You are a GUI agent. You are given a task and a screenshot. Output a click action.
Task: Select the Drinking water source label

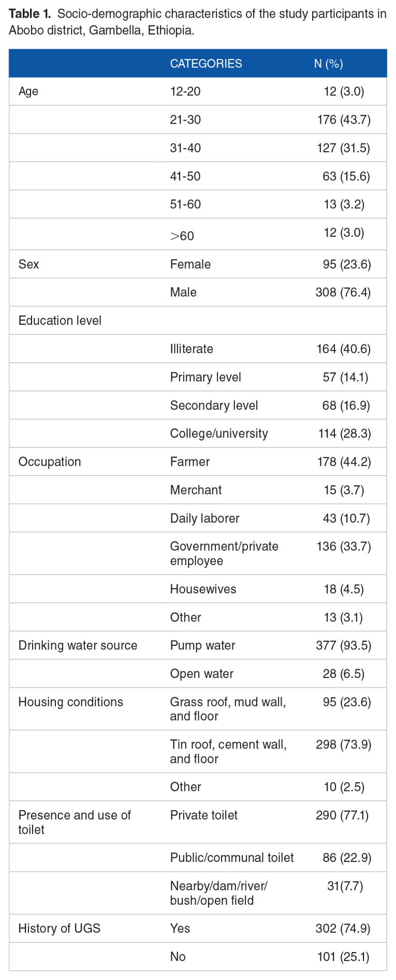coord(78,645)
